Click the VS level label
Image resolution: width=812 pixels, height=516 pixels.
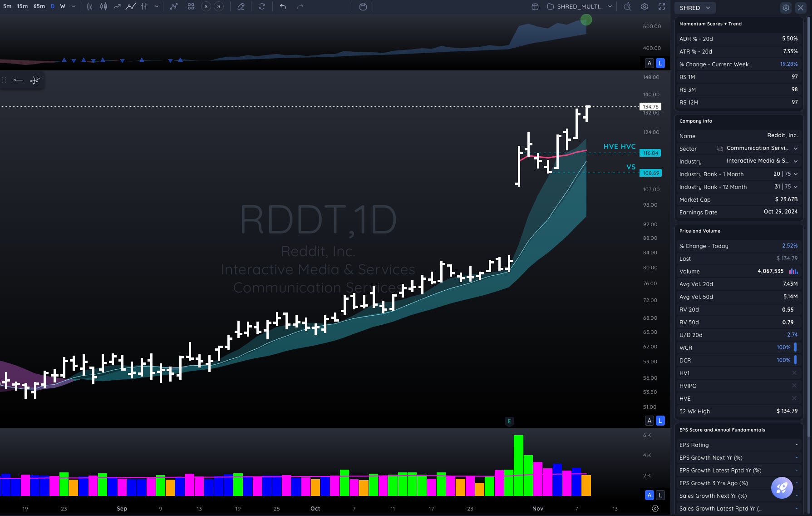point(631,167)
